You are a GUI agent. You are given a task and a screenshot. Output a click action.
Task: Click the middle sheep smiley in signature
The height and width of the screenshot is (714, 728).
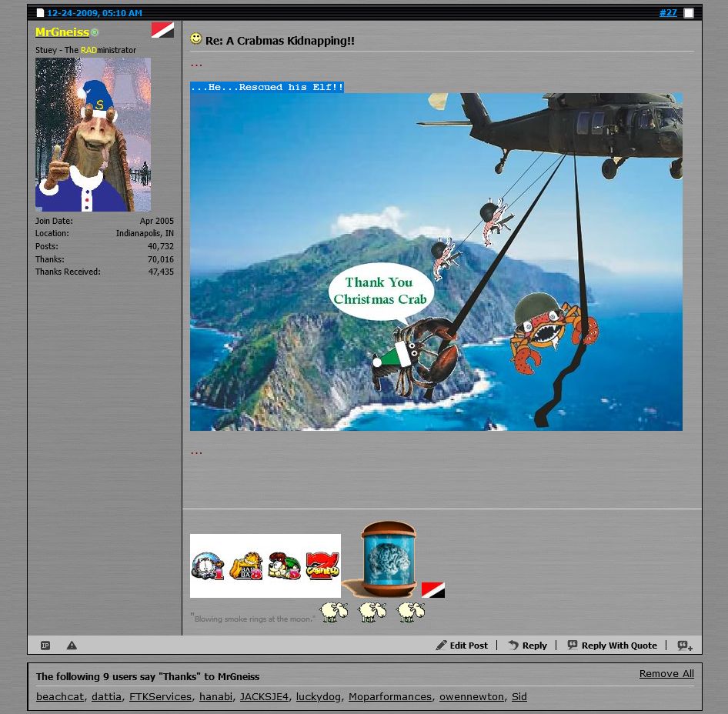click(372, 612)
